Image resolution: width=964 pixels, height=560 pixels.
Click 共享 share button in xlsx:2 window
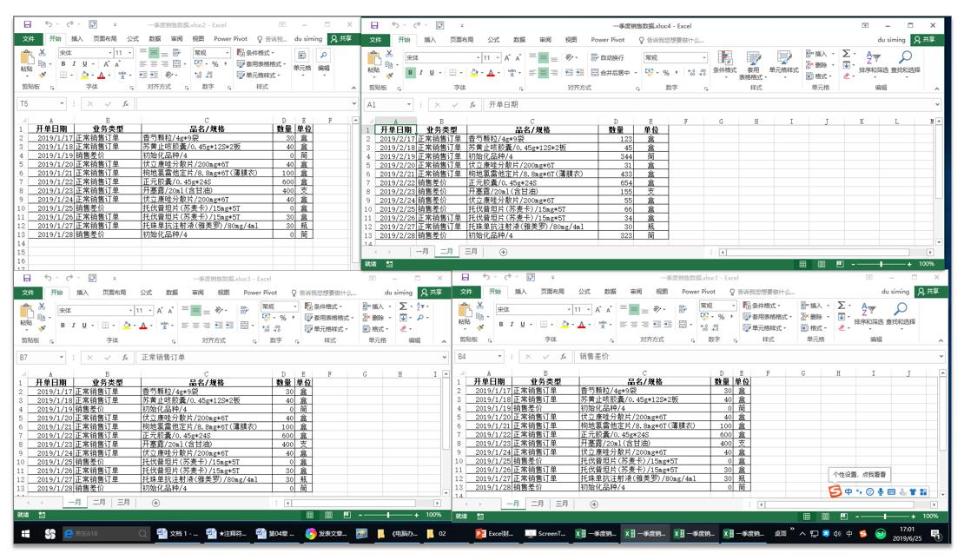click(x=341, y=39)
